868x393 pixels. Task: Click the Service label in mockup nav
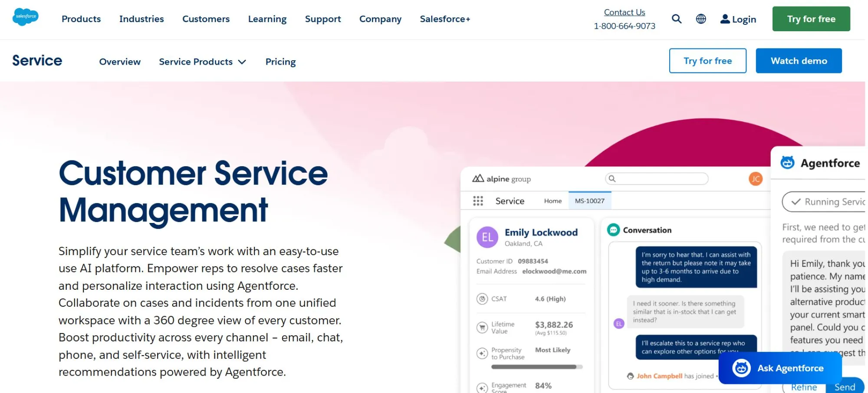[x=510, y=201]
